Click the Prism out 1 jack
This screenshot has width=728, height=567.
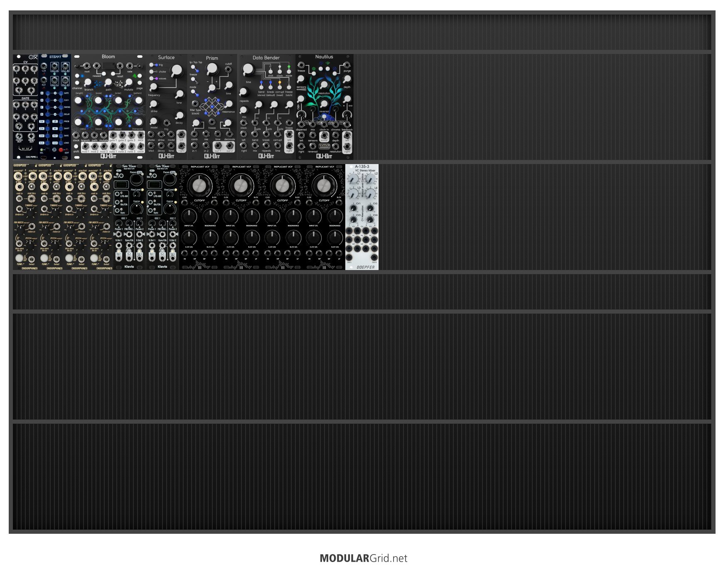click(x=218, y=146)
